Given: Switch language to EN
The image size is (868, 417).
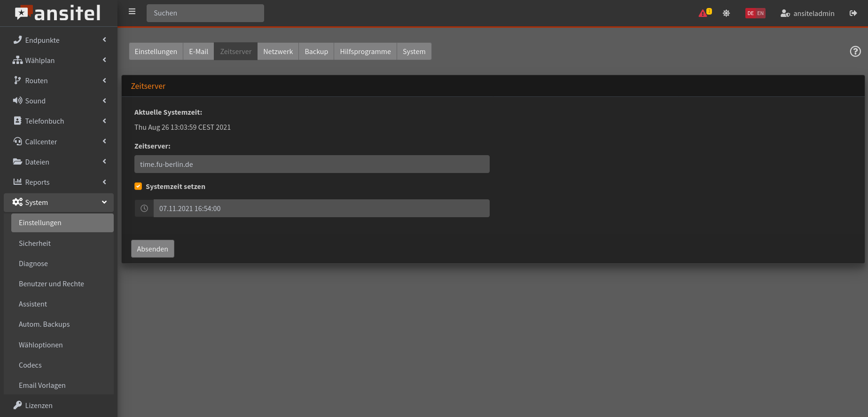Looking at the screenshot, I should [760, 13].
